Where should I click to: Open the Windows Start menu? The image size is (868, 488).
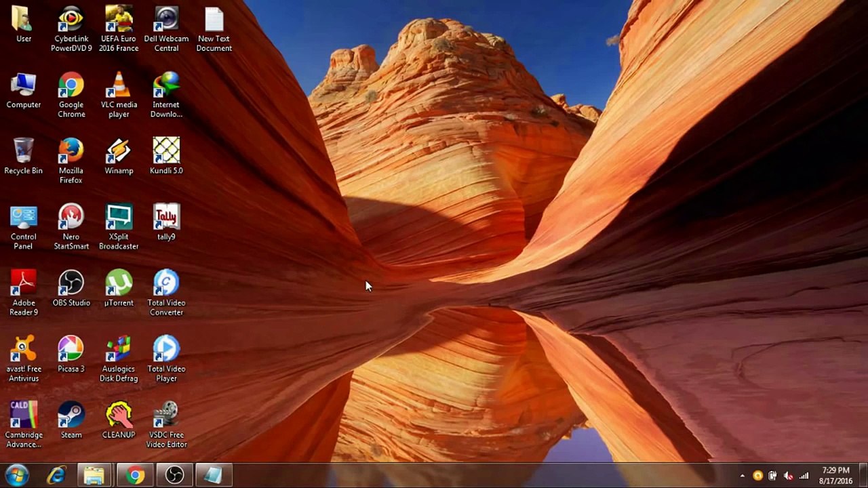tap(16, 475)
